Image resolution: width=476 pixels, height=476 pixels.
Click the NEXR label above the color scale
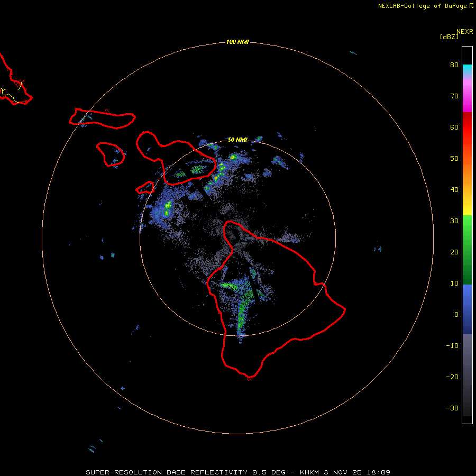pos(465,32)
